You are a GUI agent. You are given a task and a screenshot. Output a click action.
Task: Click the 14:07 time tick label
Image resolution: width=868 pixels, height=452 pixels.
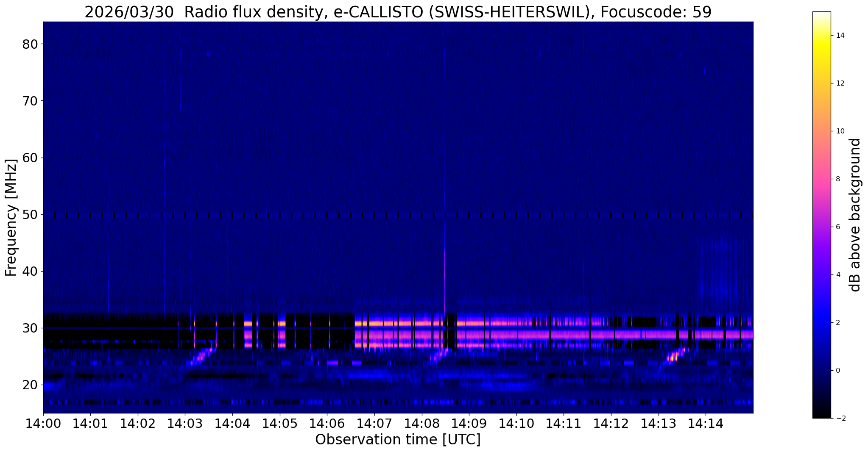pos(374,423)
